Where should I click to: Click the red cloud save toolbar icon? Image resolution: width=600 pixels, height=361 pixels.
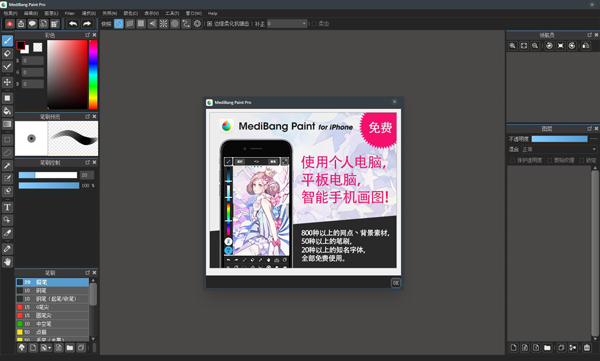(x=10, y=24)
